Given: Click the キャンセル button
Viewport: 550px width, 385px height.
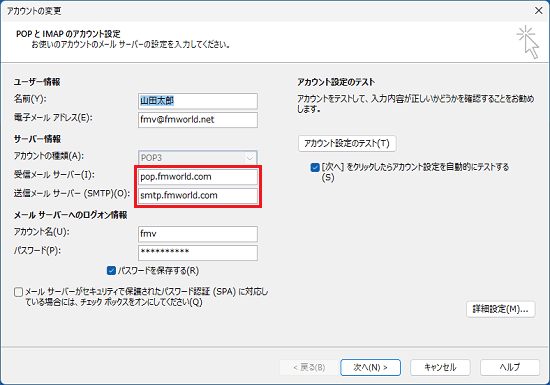Looking at the screenshot, I should point(440,367).
